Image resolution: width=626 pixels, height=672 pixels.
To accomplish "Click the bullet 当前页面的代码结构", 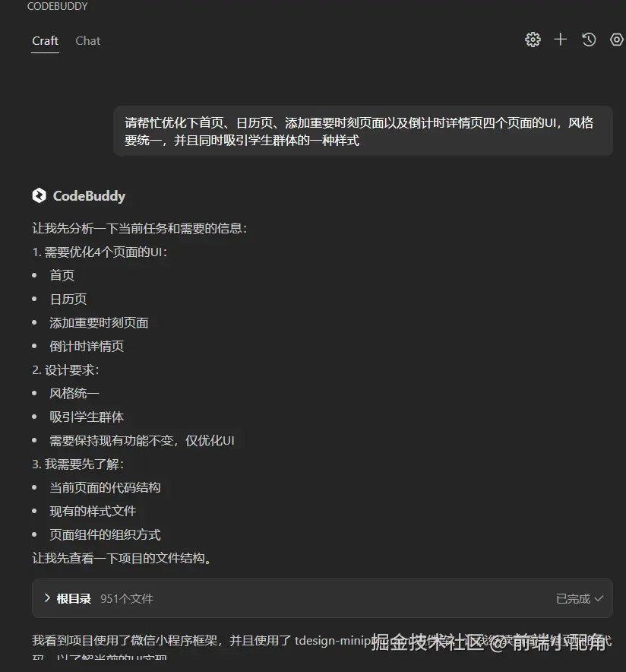I will pos(105,487).
